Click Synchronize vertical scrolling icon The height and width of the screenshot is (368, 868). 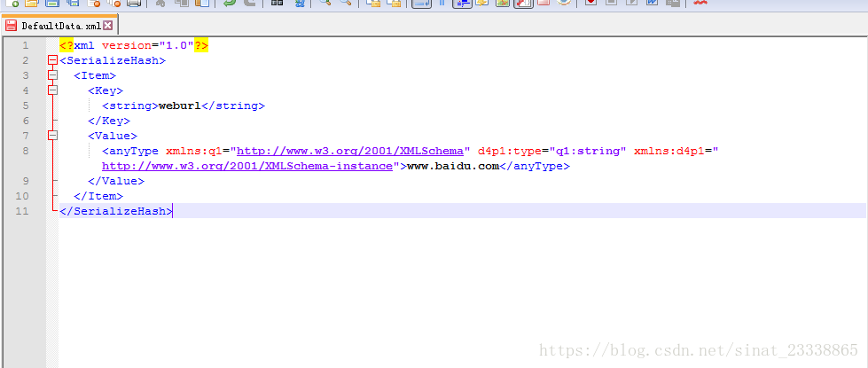pos(373,3)
